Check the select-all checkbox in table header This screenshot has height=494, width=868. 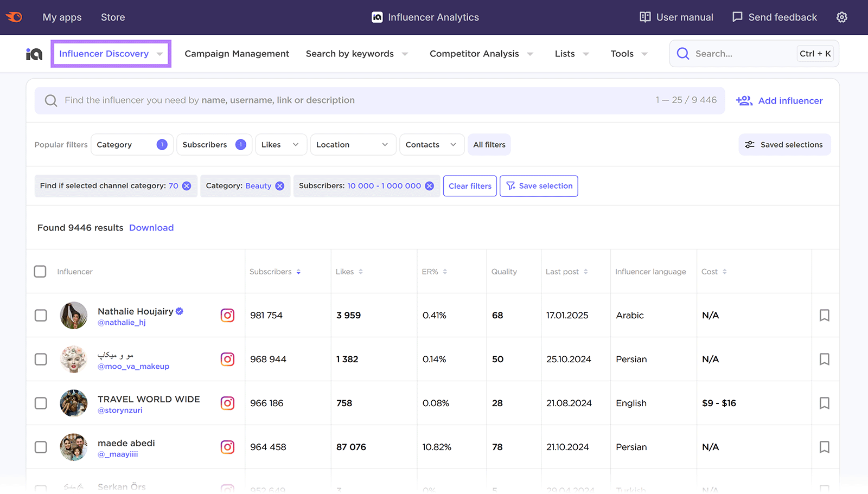[x=40, y=271]
